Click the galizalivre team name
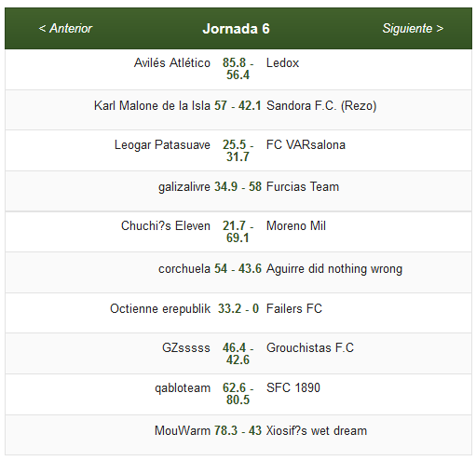Image resolution: width=476 pixels, height=461 pixels. [x=184, y=187]
